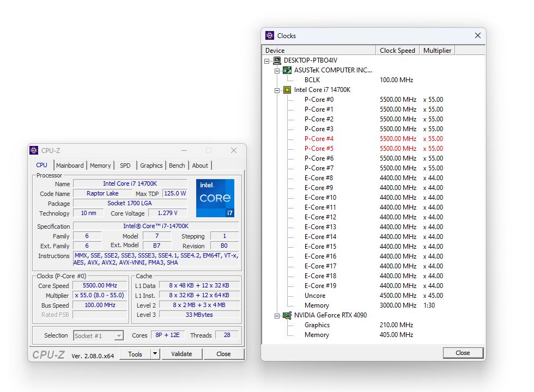Click the Max TDP value 125.0 W
Image resolution: width=534 pixels, height=392 pixels.
[x=175, y=193]
